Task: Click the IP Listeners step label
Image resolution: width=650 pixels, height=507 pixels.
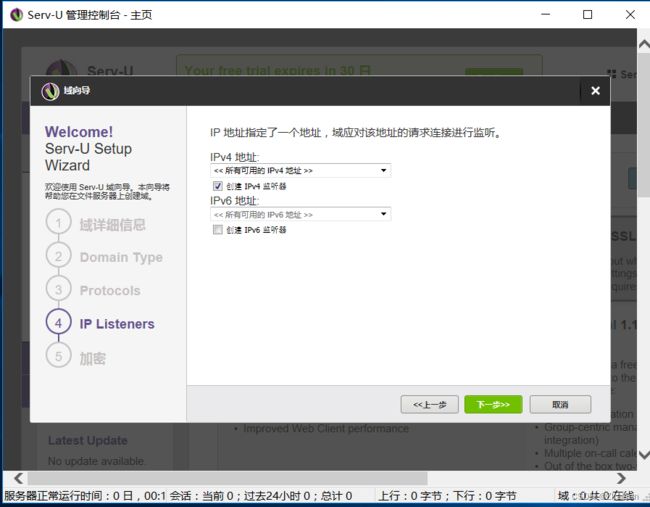Action: pyautogui.click(x=117, y=324)
